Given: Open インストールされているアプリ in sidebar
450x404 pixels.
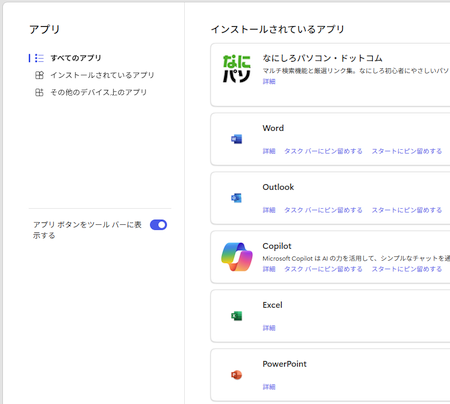Looking at the screenshot, I should tap(102, 75).
